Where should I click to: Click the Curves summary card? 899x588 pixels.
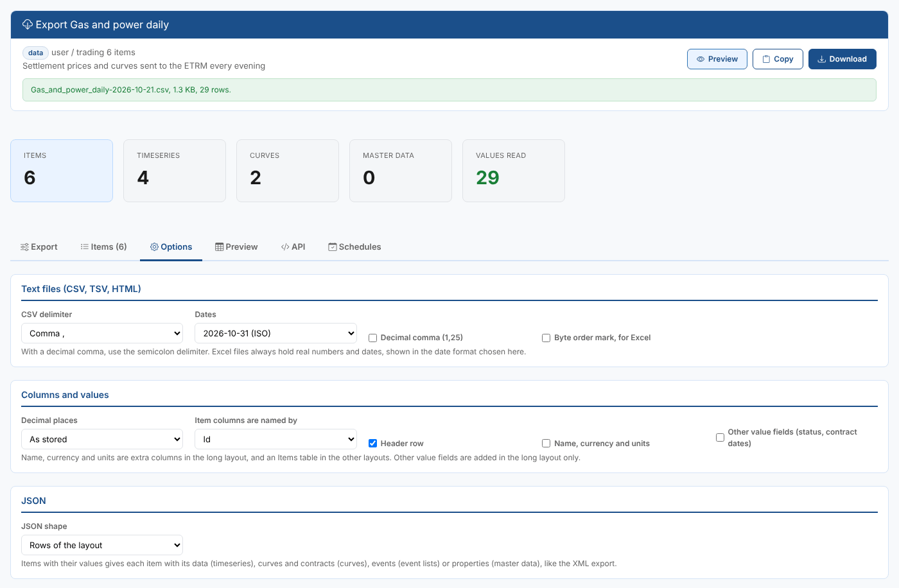click(x=288, y=171)
